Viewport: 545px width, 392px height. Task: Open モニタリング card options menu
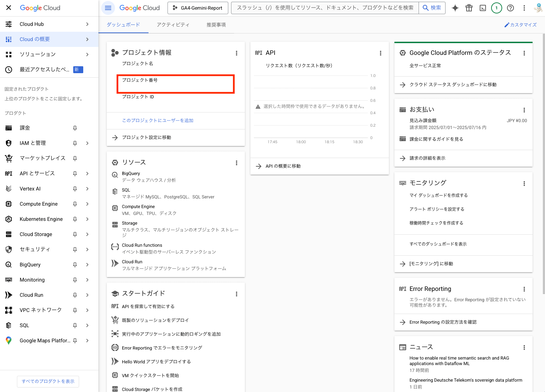524,184
